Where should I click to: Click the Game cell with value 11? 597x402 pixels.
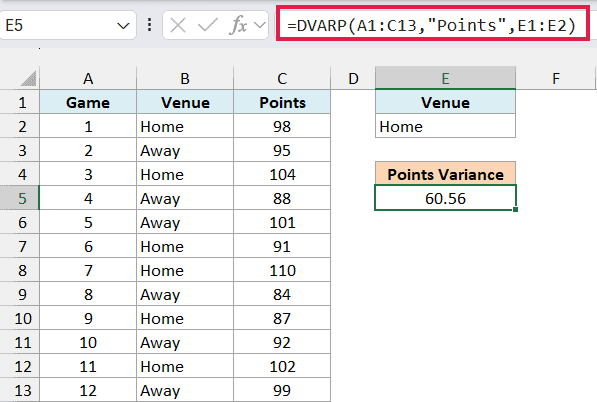click(88, 366)
